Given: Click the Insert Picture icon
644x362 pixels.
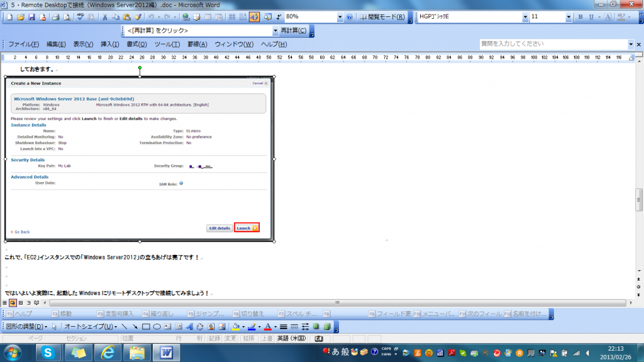Looking at the screenshot, I should [222, 327].
